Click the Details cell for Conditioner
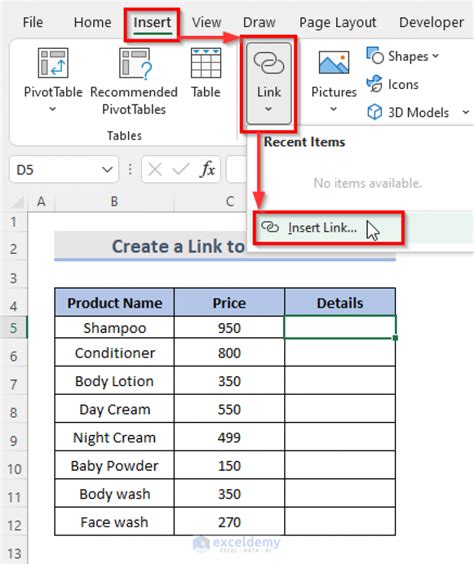Image resolution: width=474 pixels, height=564 pixels. (x=340, y=353)
